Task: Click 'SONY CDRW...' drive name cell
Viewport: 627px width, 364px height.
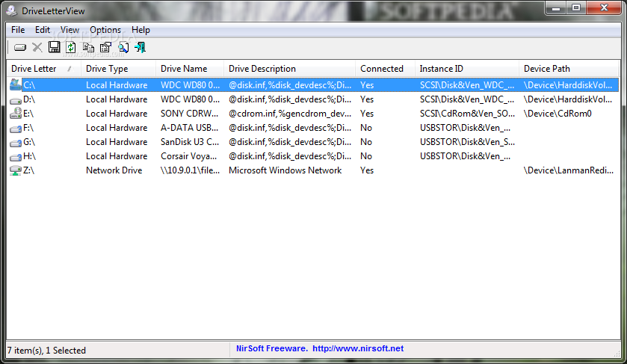Action: click(190, 114)
